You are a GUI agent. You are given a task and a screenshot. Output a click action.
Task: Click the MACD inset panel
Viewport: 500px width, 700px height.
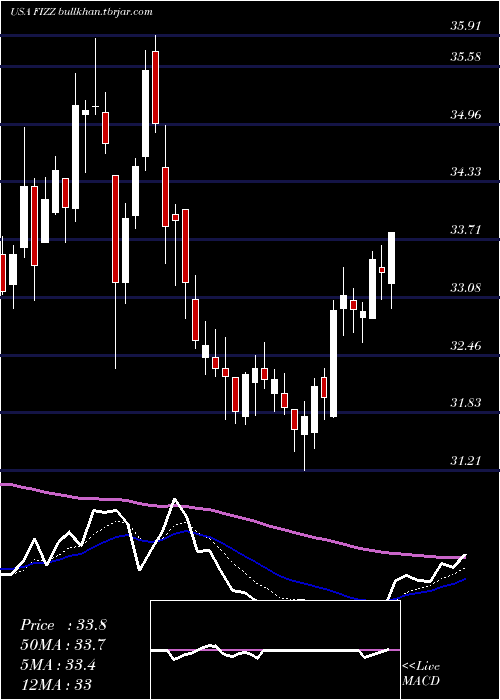[x=275, y=650]
